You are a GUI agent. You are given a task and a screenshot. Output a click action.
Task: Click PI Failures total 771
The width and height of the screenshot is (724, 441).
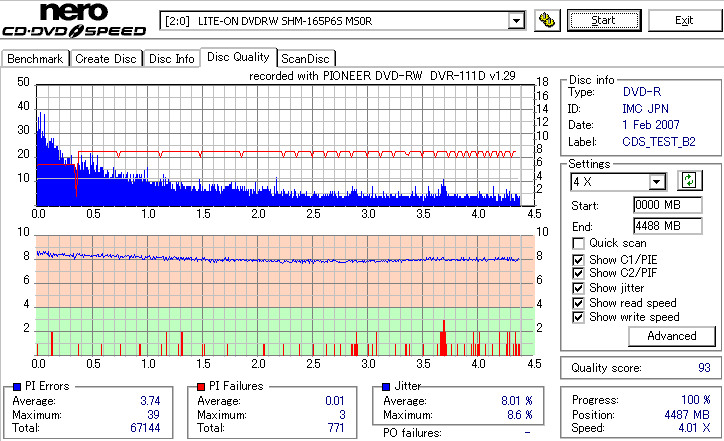click(x=336, y=428)
